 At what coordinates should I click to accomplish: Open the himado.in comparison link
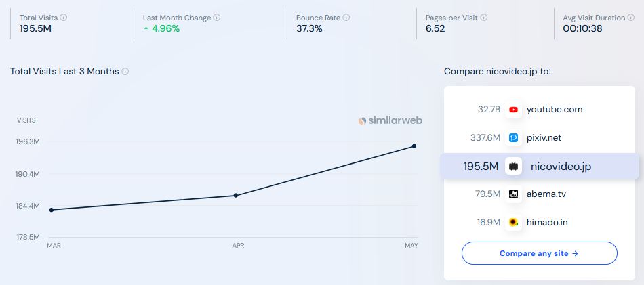546,222
